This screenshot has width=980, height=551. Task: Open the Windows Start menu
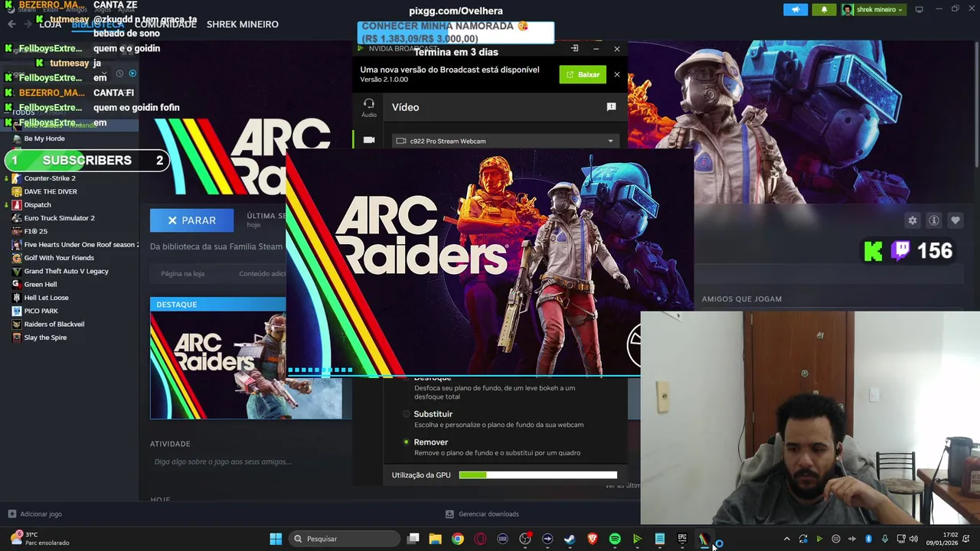276,539
